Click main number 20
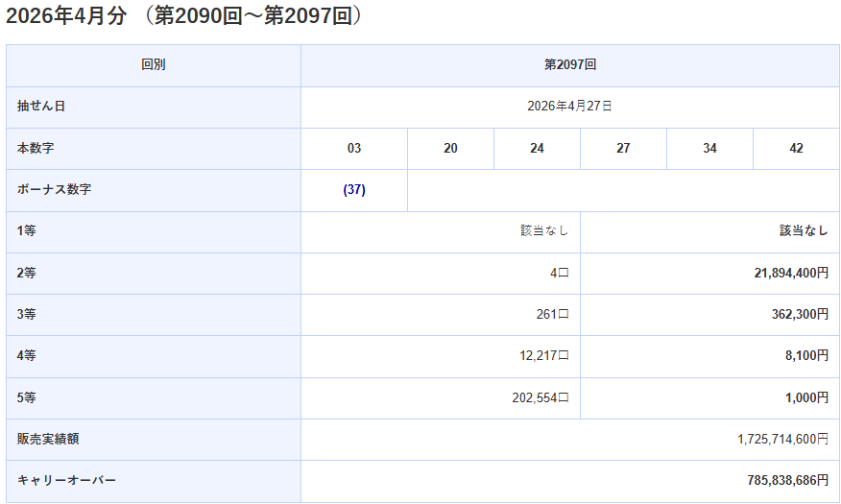 point(450,149)
